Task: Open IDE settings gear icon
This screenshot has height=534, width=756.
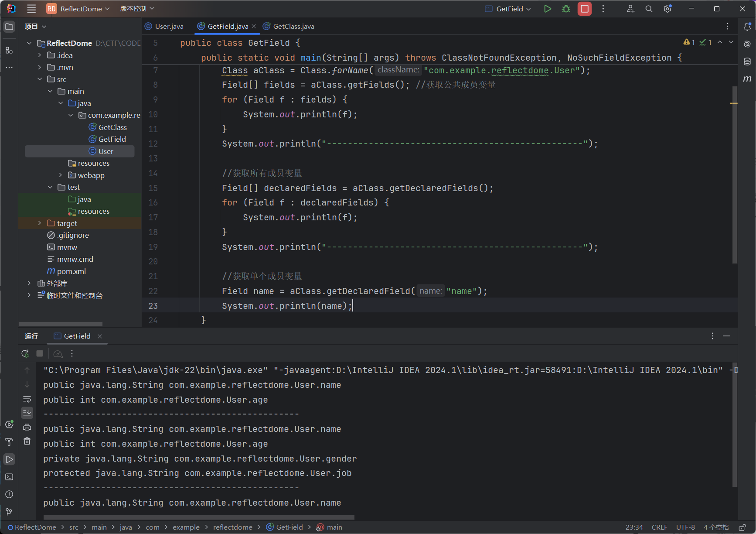Action: [667, 9]
